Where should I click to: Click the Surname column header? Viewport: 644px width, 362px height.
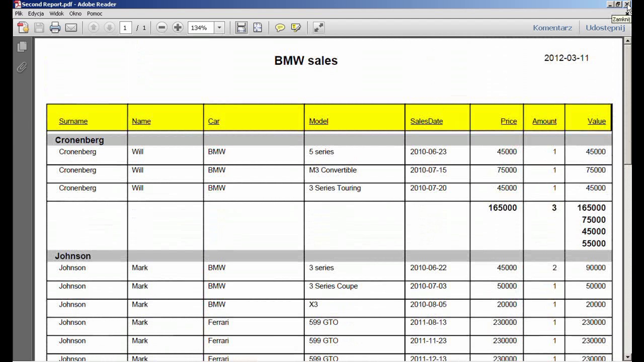[73, 121]
